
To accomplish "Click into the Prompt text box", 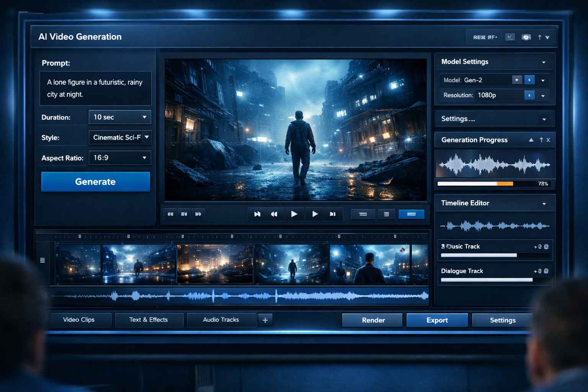I will click(x=96, y=88).
